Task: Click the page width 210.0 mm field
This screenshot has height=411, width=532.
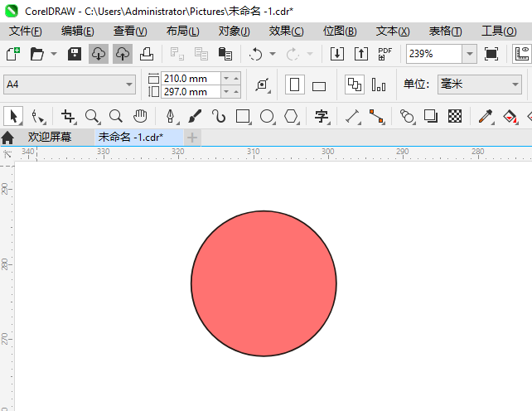Action: [191, 79]
